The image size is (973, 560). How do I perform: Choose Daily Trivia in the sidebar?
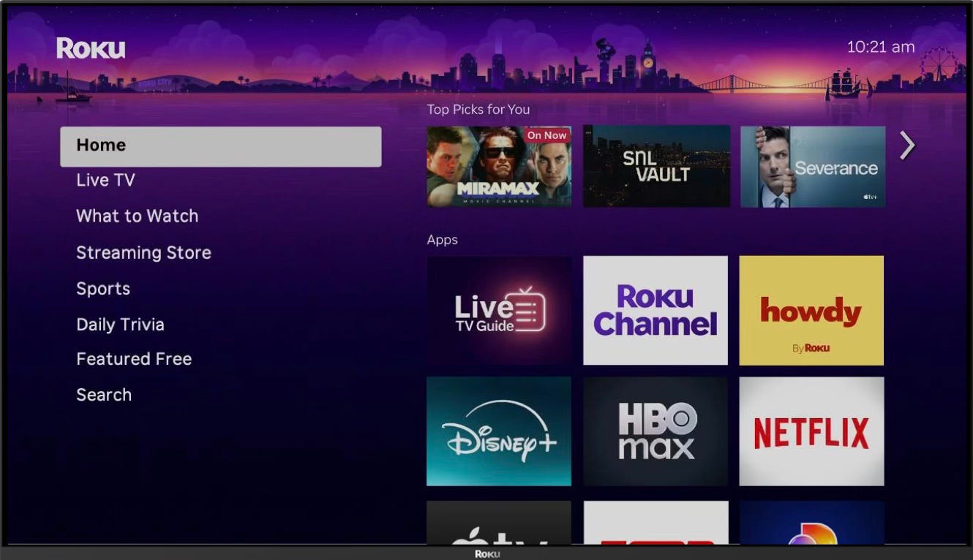pos(120,325)
